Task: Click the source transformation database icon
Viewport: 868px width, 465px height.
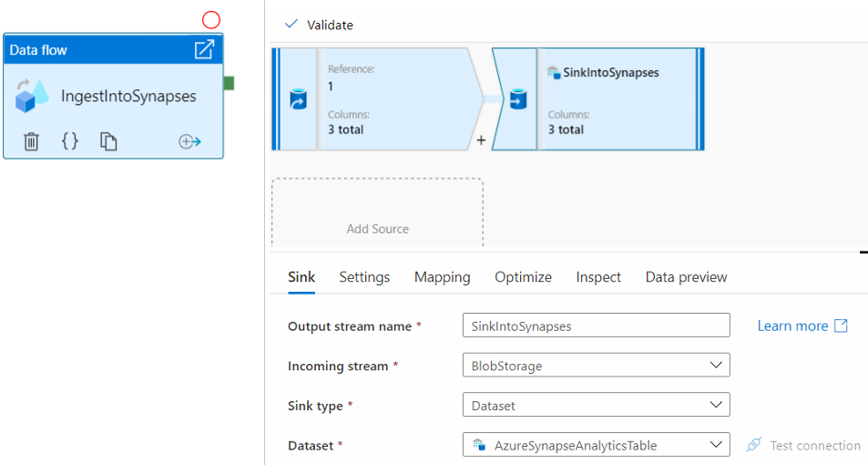Action: tap(298, 98)
